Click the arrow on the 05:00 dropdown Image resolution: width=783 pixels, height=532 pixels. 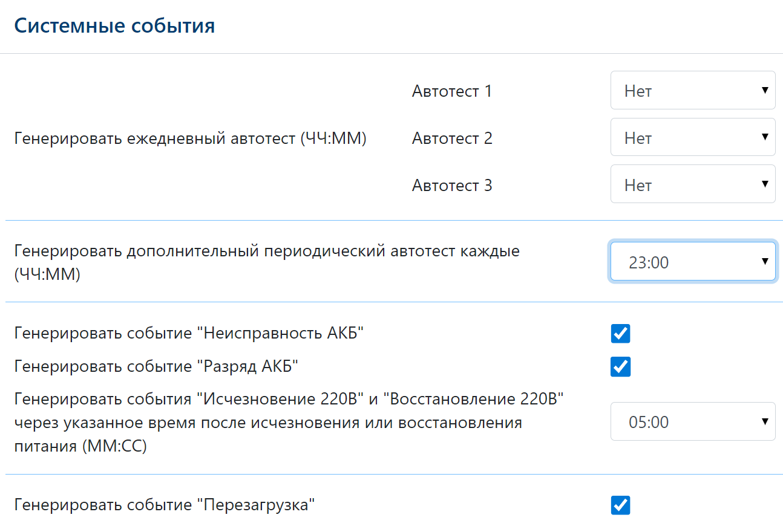764,421
